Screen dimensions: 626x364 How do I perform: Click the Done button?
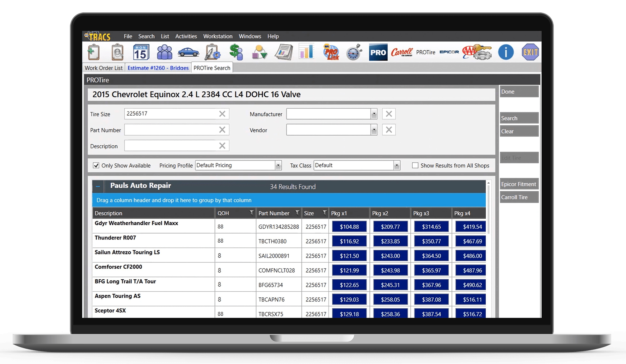tap(519, 92)
